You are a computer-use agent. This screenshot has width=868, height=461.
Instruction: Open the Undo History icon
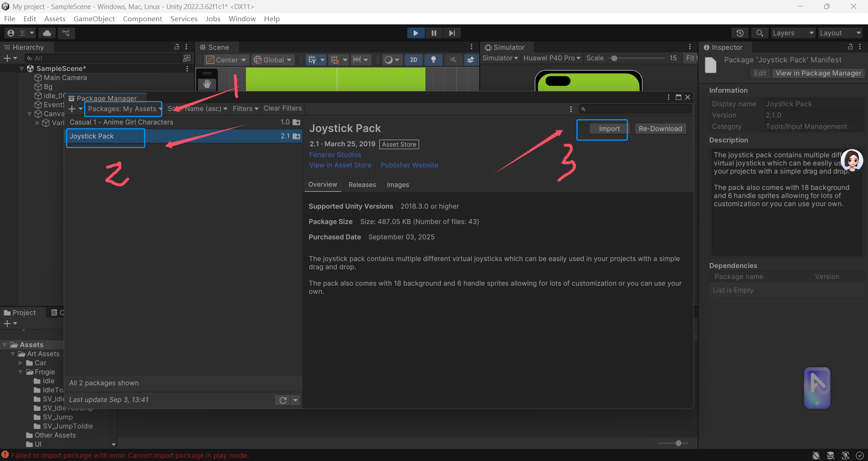coord(740,33)
